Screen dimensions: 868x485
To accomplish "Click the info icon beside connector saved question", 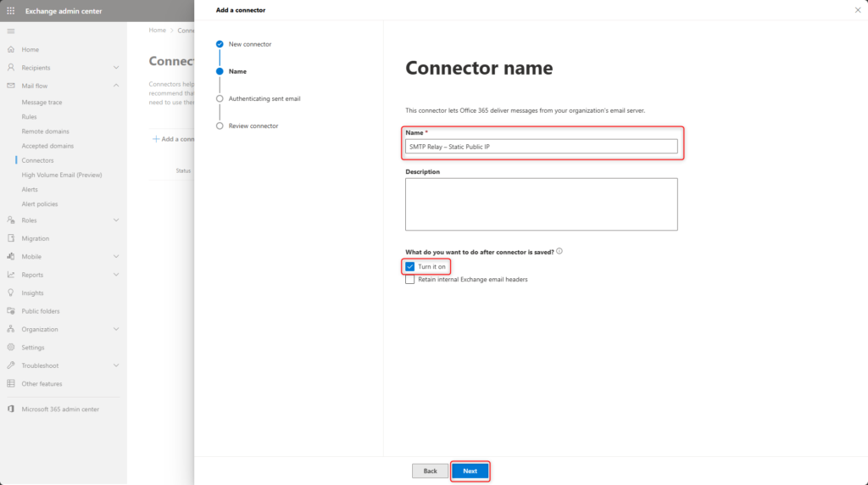I will [x=559, y=251].
